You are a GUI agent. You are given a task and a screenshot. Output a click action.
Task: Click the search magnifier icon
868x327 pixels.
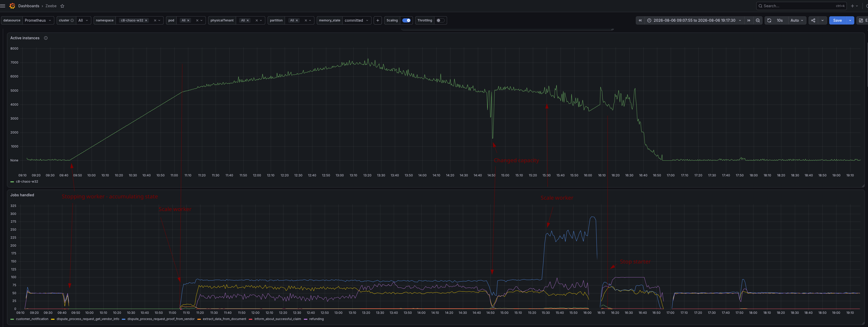pyautogui.click(x=760, y=6)
